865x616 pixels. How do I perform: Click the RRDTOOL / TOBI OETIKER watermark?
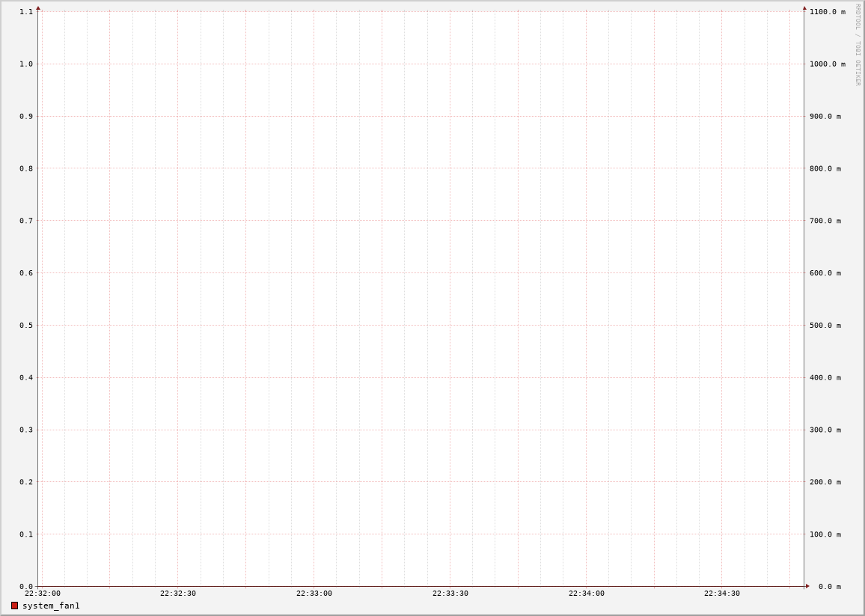(858, 45)
